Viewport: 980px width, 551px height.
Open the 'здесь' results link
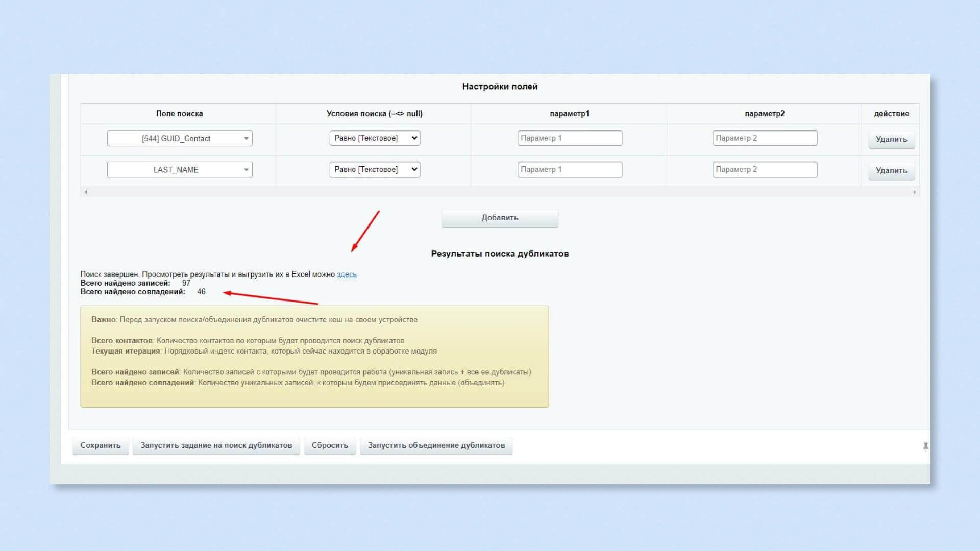pyautogui.click(x=347, y=274)
